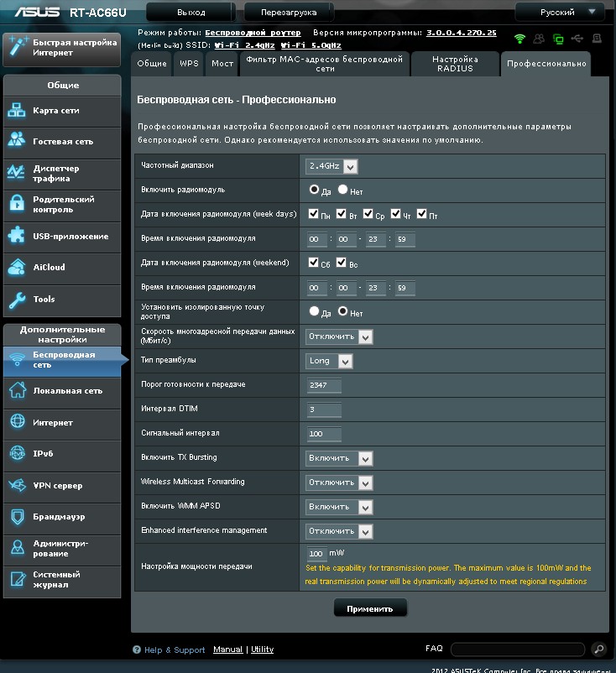Open the Настройка RADIUS tab
The width and height of the screenshot is (616, 673).
tap(455, 64)
